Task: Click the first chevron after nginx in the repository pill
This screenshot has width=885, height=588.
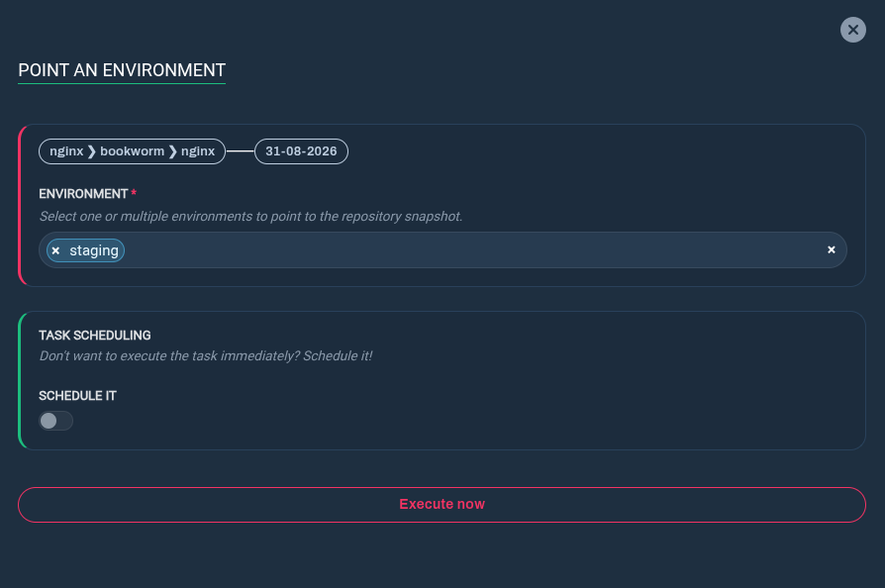Action: (91, 151)
